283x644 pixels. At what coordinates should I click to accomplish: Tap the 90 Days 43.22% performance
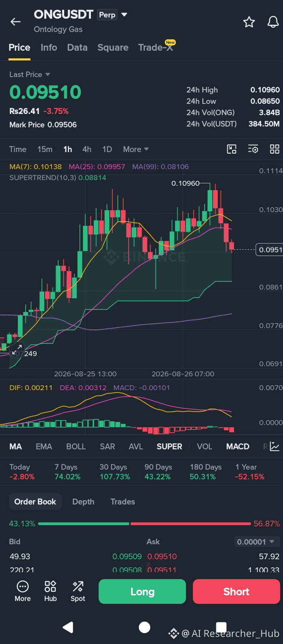click(x=158, y=472)
